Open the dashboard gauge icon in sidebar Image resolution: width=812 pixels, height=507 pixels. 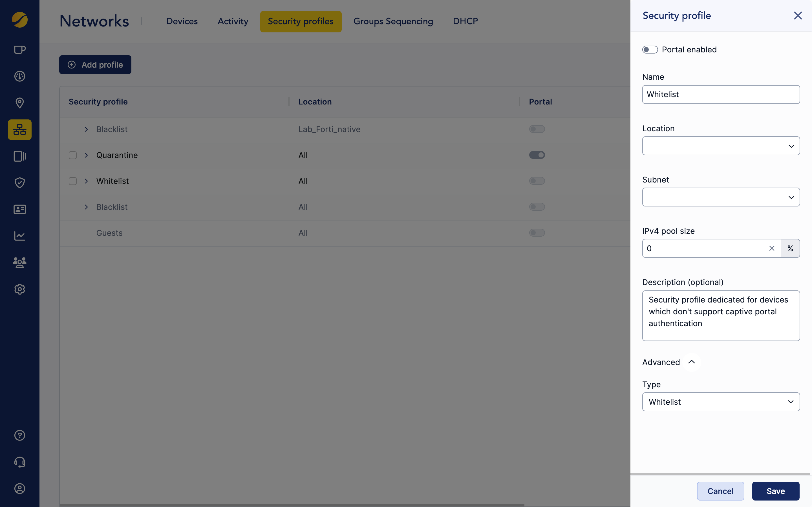point(19,76)
